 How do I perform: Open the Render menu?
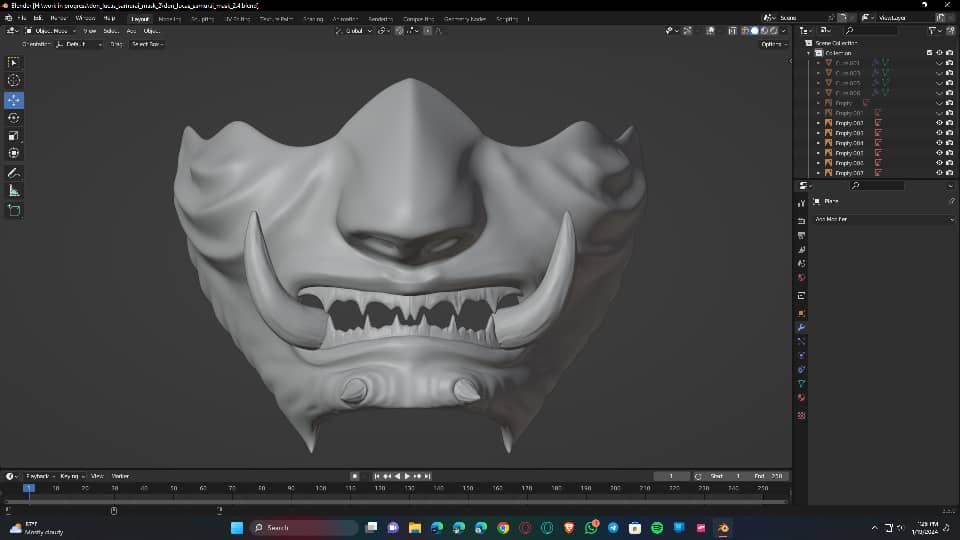[59, 18]
